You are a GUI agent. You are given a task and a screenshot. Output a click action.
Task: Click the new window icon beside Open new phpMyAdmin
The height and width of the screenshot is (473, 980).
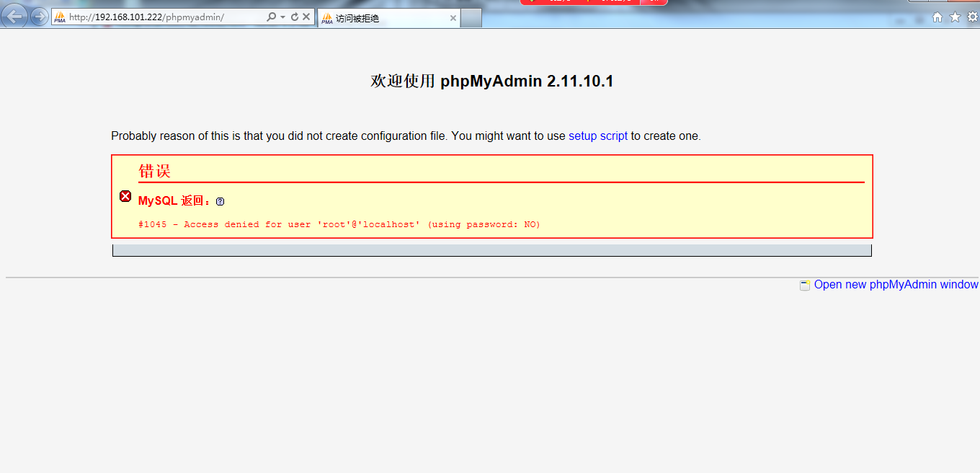pyautogui.click(x=805, y=286)
